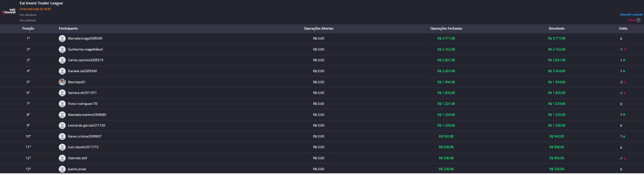Image resolution: width=644 pixels, height=175 pixels.
Task: Select participant Samara.de3311071's name
Action: (82, 93)
